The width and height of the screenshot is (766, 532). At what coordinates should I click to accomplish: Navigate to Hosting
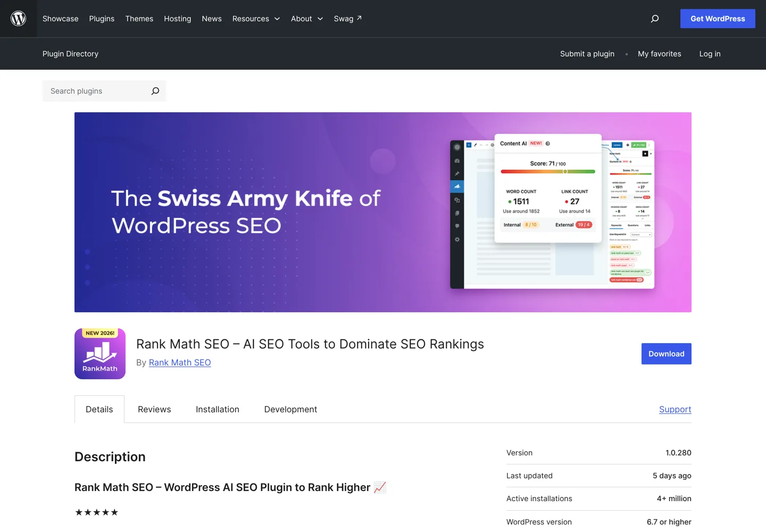coord(178,19)
